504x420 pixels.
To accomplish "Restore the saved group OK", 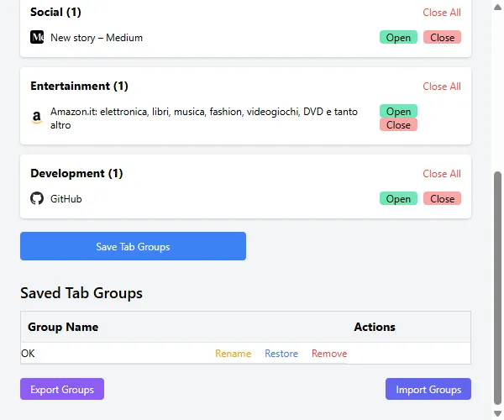I will coord(281,354).
